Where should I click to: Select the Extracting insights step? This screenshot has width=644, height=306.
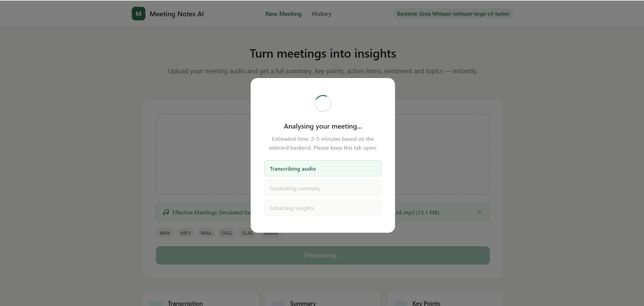coord(323,208)
